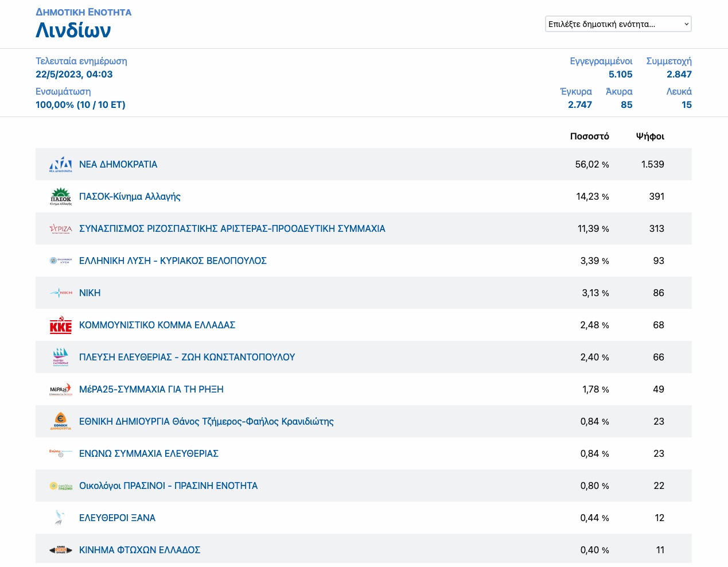The height and width of the screenshot is (567, 728).
Task: Open the ΚΟΜΜΟΥΝΙΣΤΙΚΟ ΚΟΜΜΑ ΕΛΛΑΔΑΣ link
Action: pyautogui.click(x=157, y=325)
